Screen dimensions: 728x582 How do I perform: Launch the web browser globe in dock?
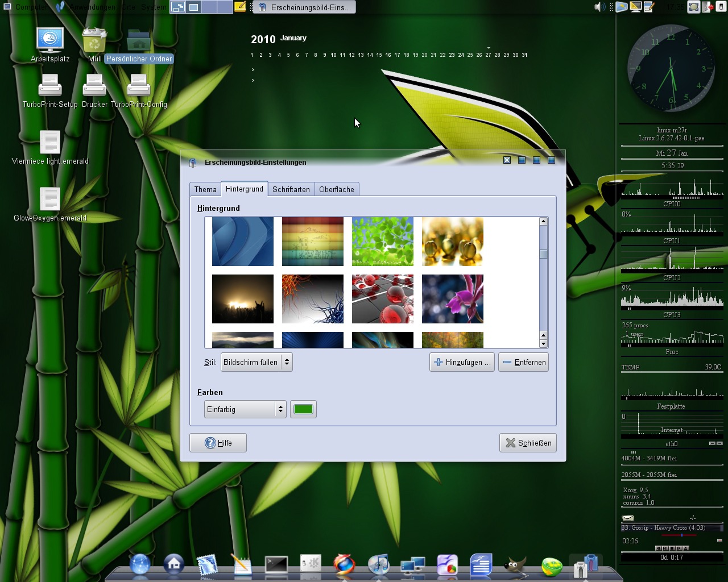140,564
